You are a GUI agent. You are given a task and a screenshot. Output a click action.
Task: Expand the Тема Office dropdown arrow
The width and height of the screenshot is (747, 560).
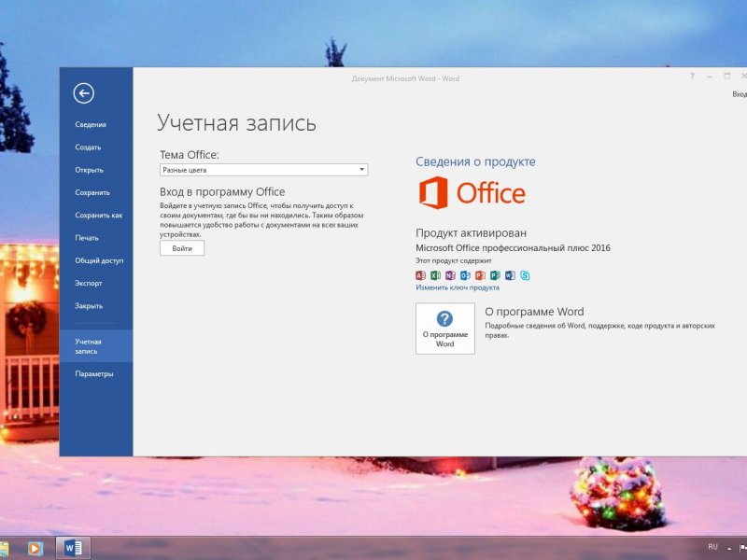click(x=361, y=170)
